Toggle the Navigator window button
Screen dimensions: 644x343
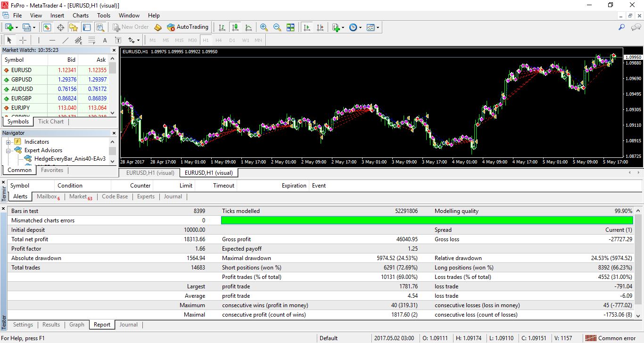point(73,27)
